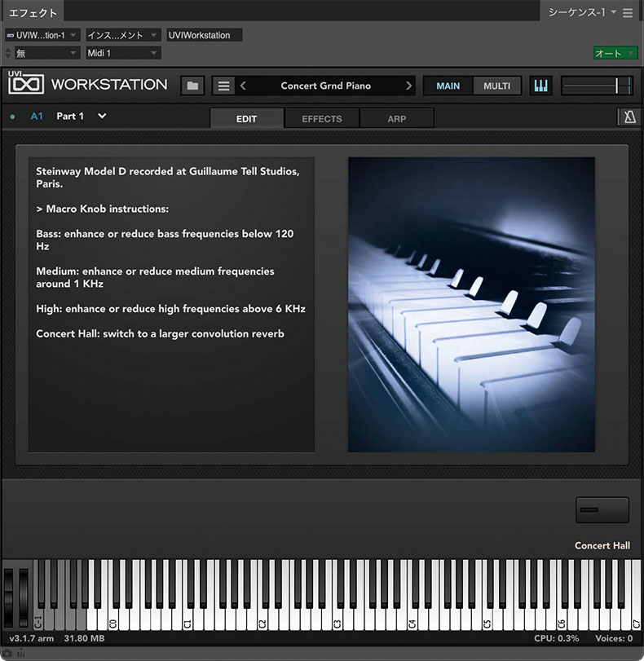Open the metronome tempo panel icon
The width and height of the screenshot is (644, 661).
[x=629, y=117]
